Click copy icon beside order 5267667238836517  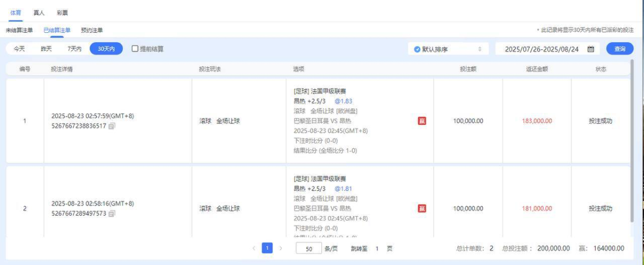(112, 126)
